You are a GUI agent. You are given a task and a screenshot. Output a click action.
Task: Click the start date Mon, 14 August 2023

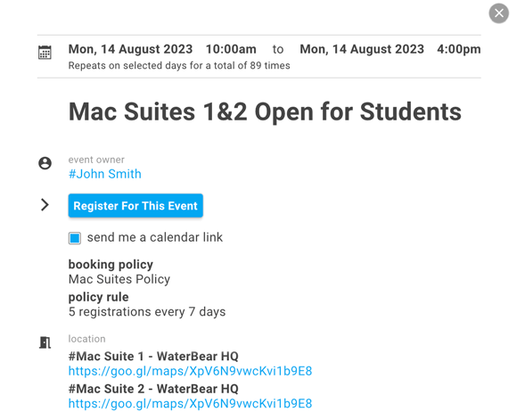pyautogui.click(x=130, y=49)
